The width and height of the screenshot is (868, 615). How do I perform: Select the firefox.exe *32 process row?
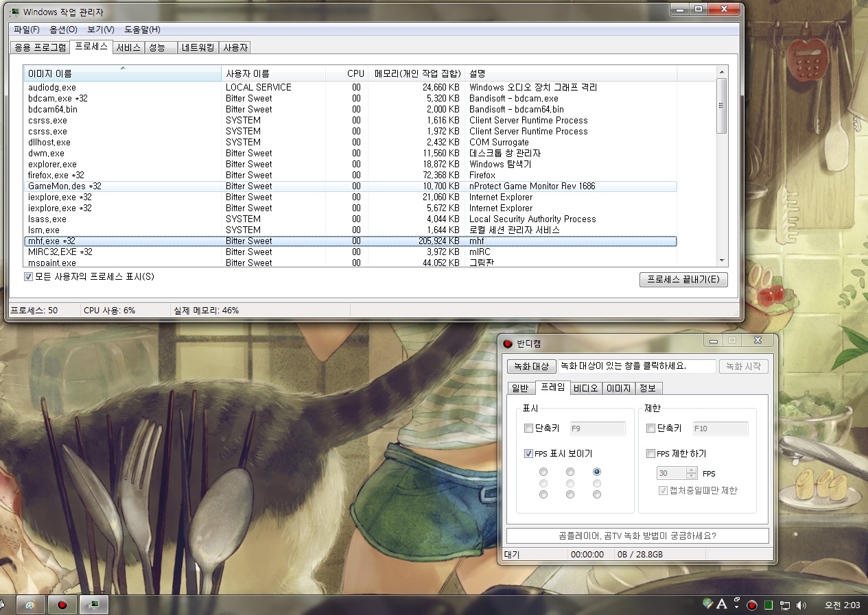pos(351,176)
